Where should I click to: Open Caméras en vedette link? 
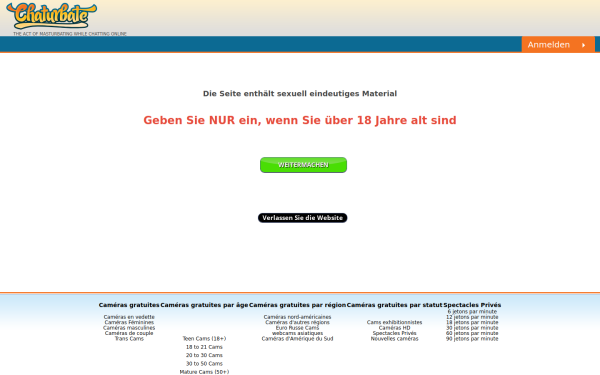[129, 317]
